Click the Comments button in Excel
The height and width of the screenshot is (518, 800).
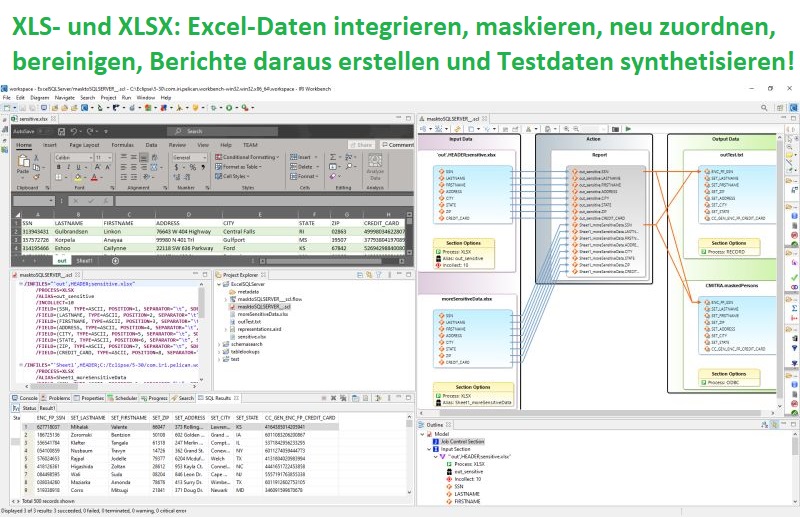(x=397, y=144)
